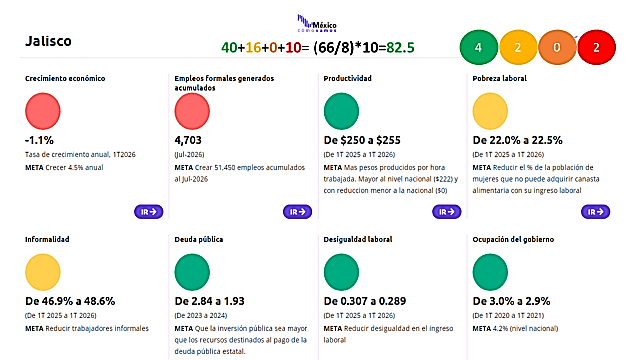
Task: Open IR button under Crecimiento económico
Action: click(149, 212)
